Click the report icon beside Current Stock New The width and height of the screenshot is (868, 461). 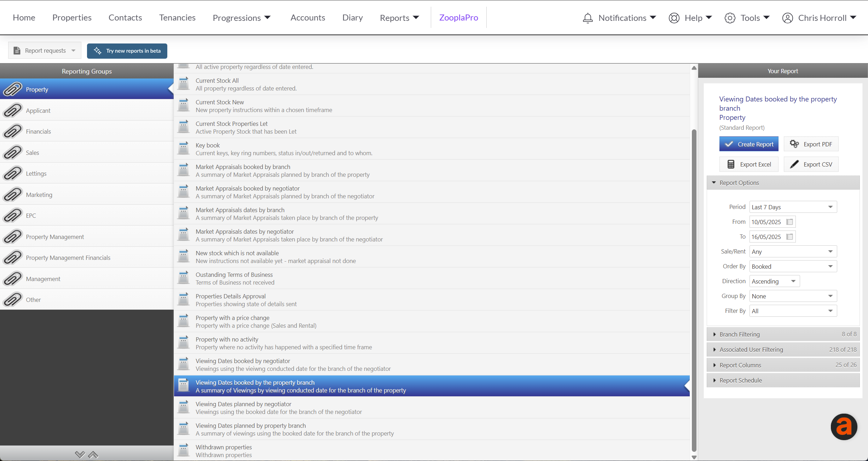tap(184, 105)
